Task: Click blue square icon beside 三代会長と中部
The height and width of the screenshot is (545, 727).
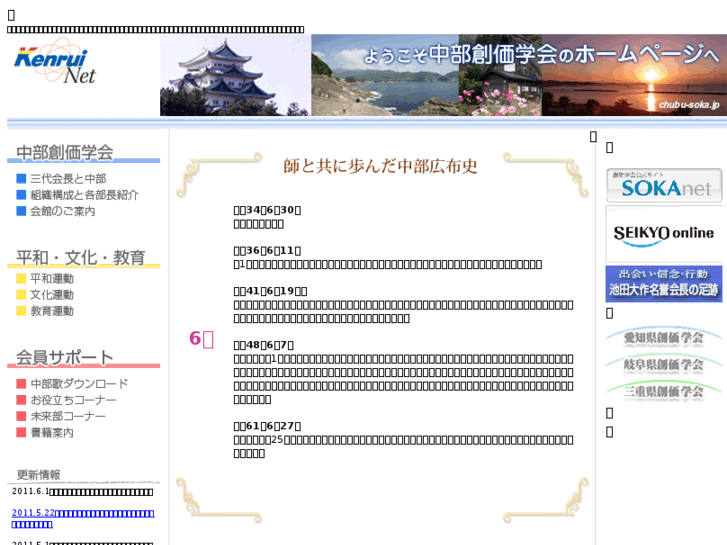Action: coord(21,179)
